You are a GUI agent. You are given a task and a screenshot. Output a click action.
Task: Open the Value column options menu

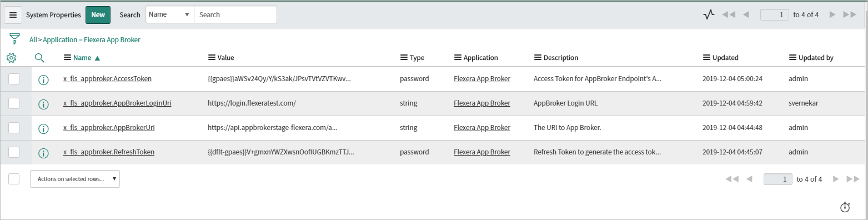click(x=211, y=58)
